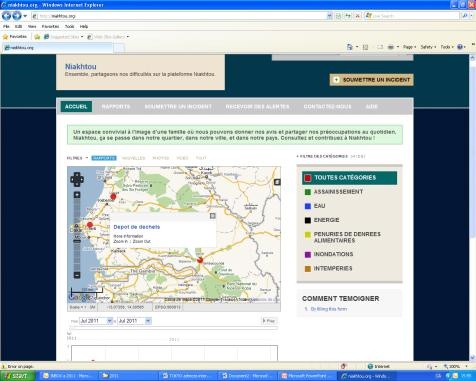Click the map zoom out minus button
This screenshot has width=476, height=381.
pos(77,275)
